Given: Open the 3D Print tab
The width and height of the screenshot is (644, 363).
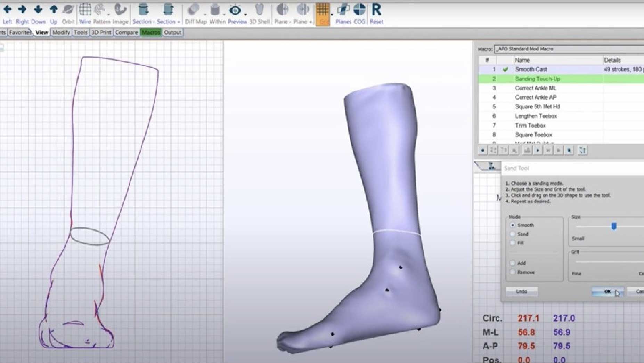Looking at the screenshot, I should 101,32.
